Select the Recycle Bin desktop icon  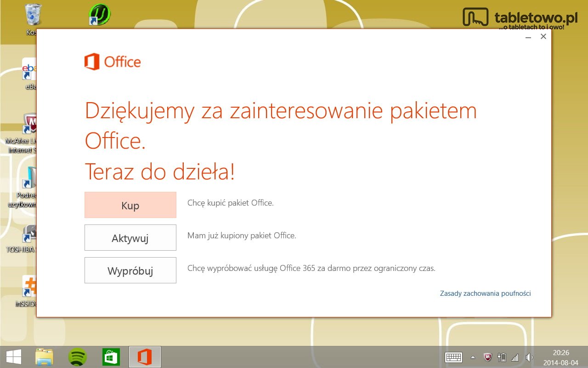(32, 19)
